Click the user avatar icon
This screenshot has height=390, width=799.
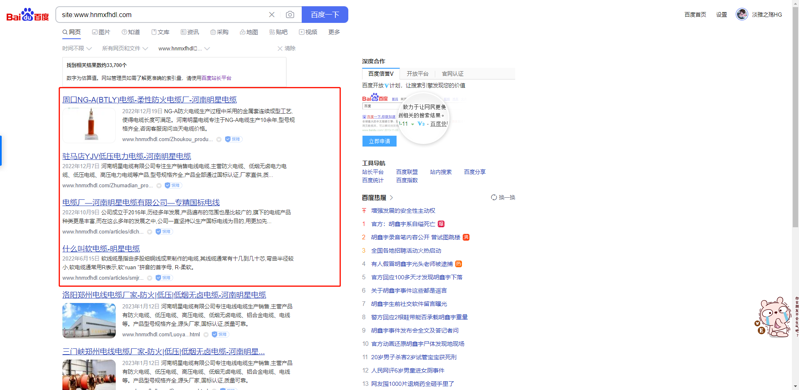(x=742, y=14)
